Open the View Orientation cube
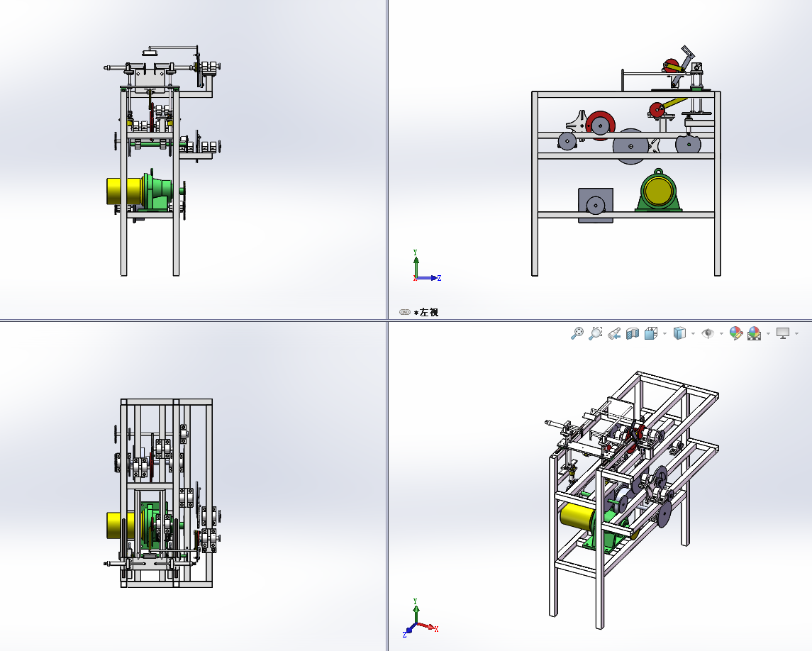The height and width of the screenshot is (651, 812). [651, 333]
